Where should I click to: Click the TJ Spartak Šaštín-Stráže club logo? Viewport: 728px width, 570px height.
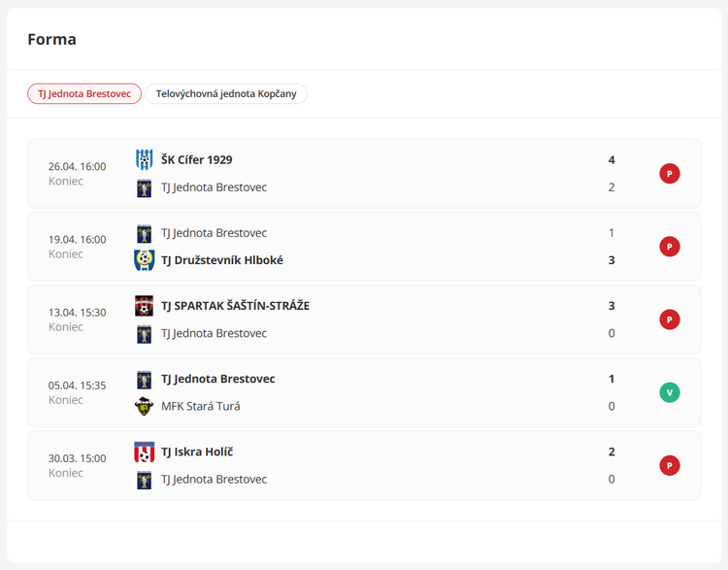144,306
